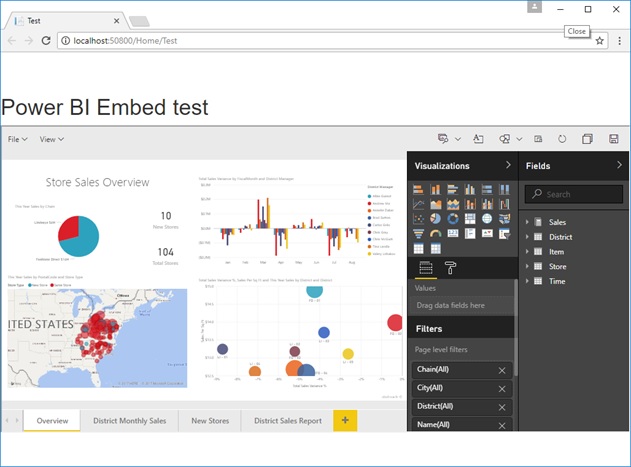Open the Chrome three-dot menu
The height and width of the screenshot is (467, 631).
(619, 41)
